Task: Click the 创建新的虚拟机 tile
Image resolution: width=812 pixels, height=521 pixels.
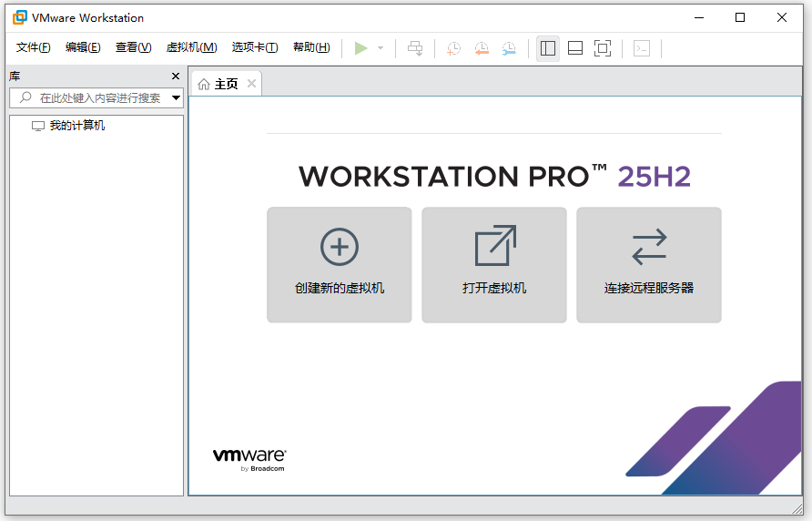Action: (x=340, y=265)
